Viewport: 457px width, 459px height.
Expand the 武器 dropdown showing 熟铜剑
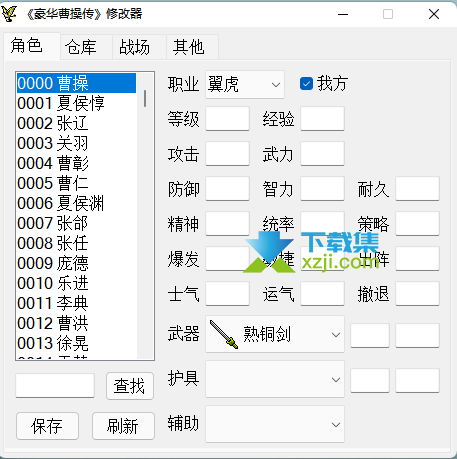[275, 334]
